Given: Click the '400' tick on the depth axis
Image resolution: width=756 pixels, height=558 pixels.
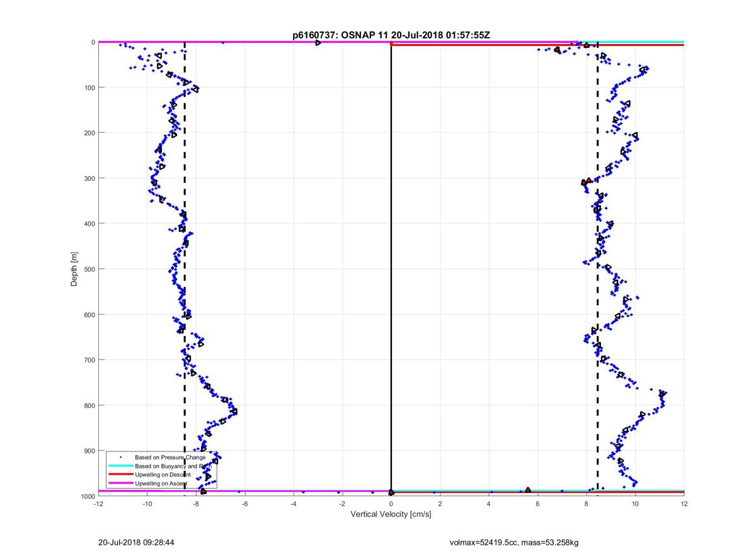Looking at the screenshot, I should point(89,224).
